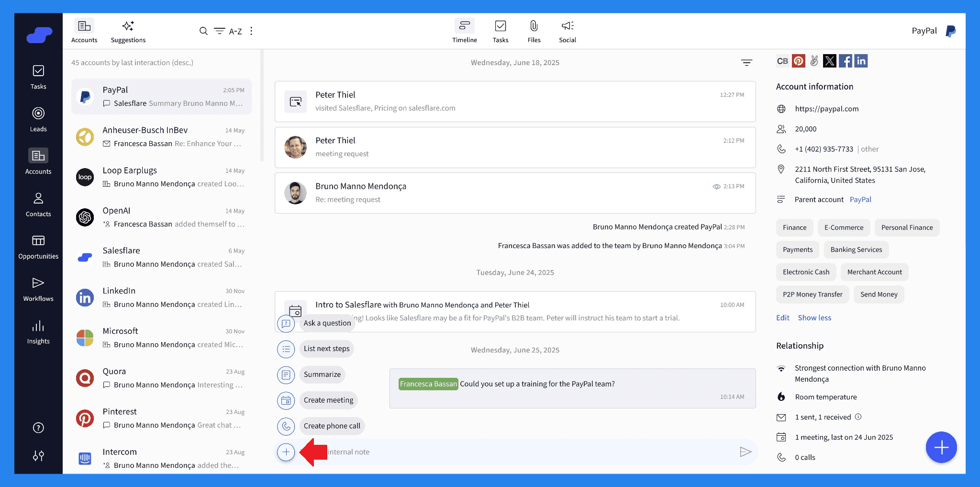Send the internal note arrow icon
Image resolution: width=980 pixels, height=487 pixels.
pos(746,452)
